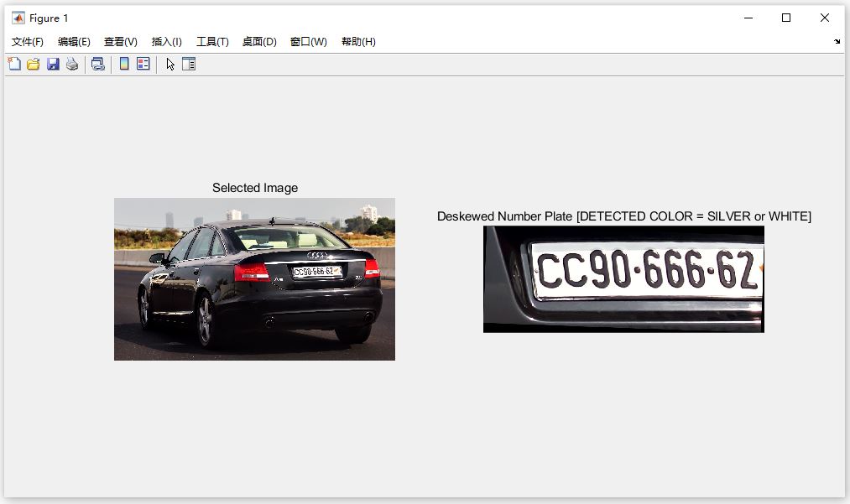Screen dimensions: 850x504
Task: Create a new figure from the toolbar
Action: [14, 64]
